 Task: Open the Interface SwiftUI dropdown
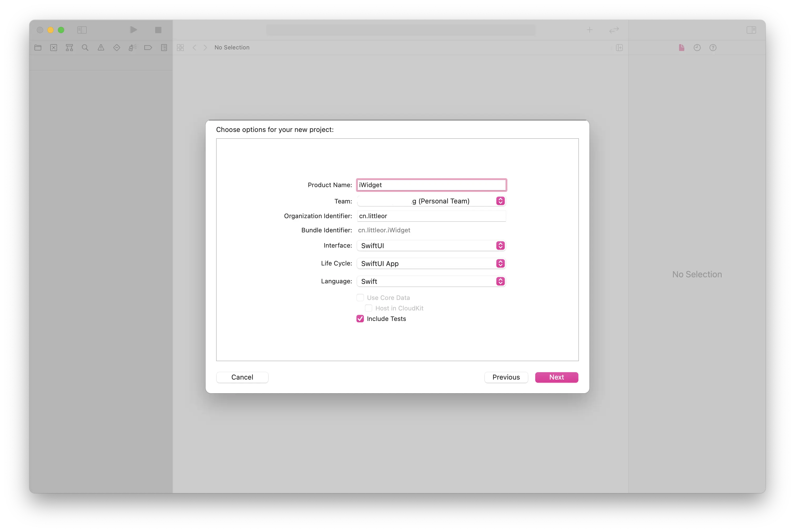(431, 246)
